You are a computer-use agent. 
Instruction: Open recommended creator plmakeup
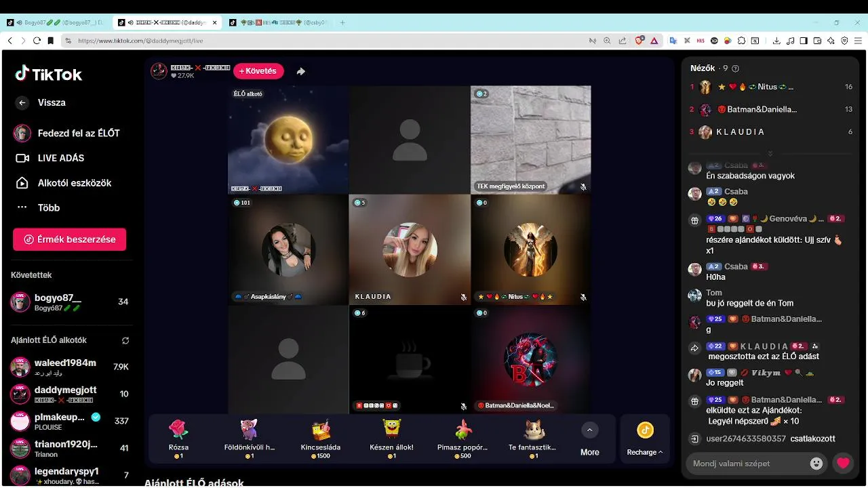click(69, 421)
